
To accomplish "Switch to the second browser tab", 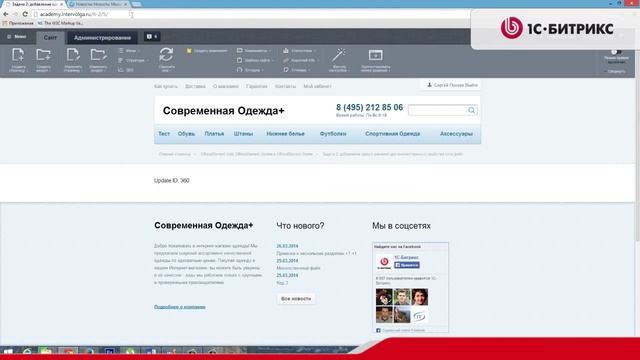I will click(x=98, y=4).
